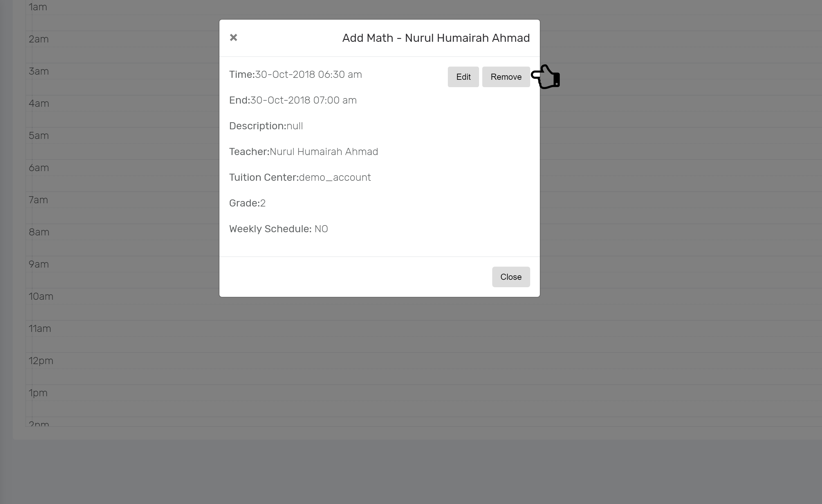Click the Grade 2 text
This screenshot has width=822, height=504.
(263, 203)
